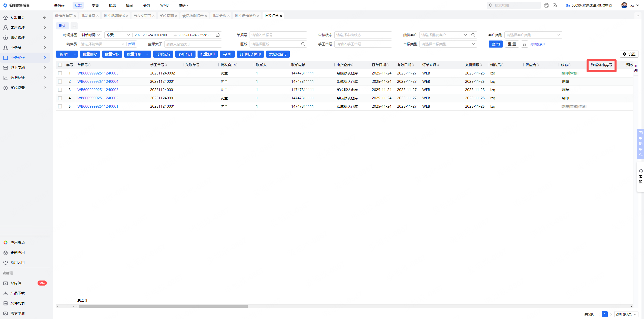
Task: Open the 200 条/页 page size dropdown
Action: click(626, 314)
